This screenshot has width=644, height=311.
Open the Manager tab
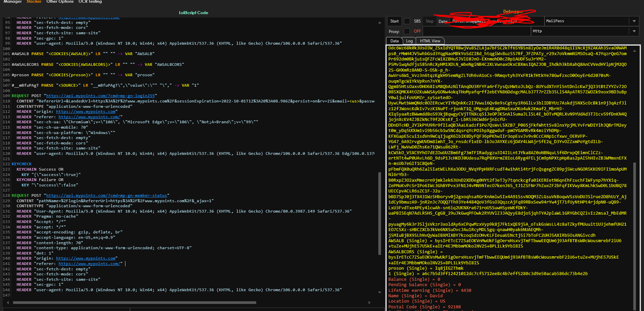(13, 2)
